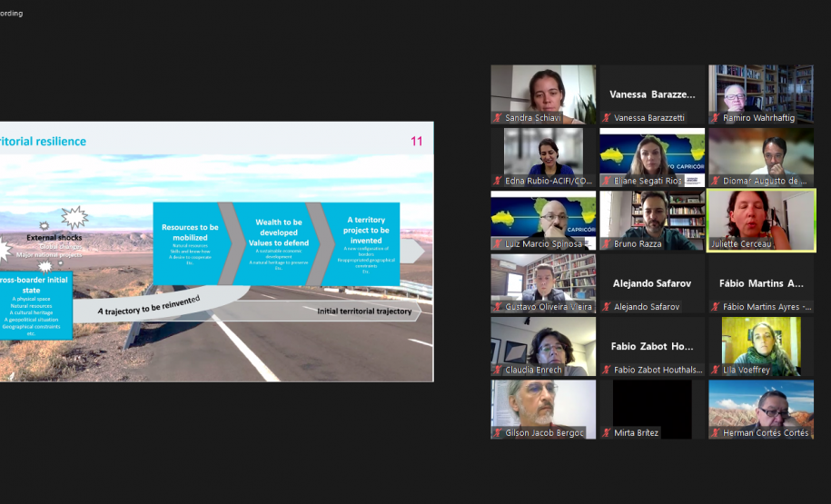
Task: Select Juliette Cerceau's highlighted video tile
Action: [761, 220]
